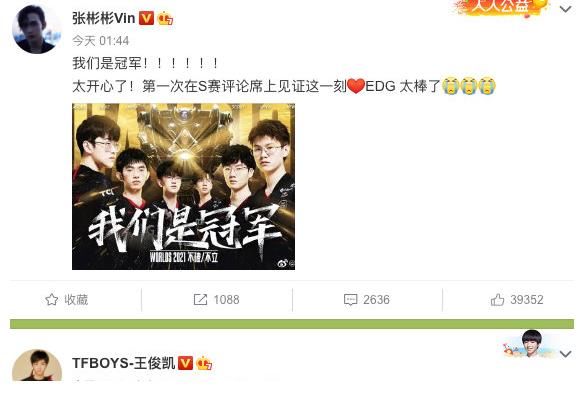Click the repost share icon
The width and height of the screenshot is (584, 401).
[200, 299]
